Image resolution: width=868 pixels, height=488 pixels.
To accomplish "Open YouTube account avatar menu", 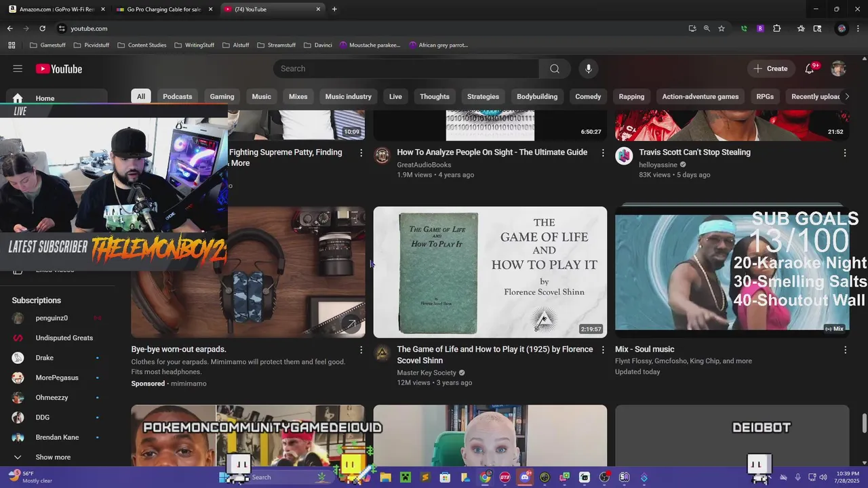I will tap(839, 68).
